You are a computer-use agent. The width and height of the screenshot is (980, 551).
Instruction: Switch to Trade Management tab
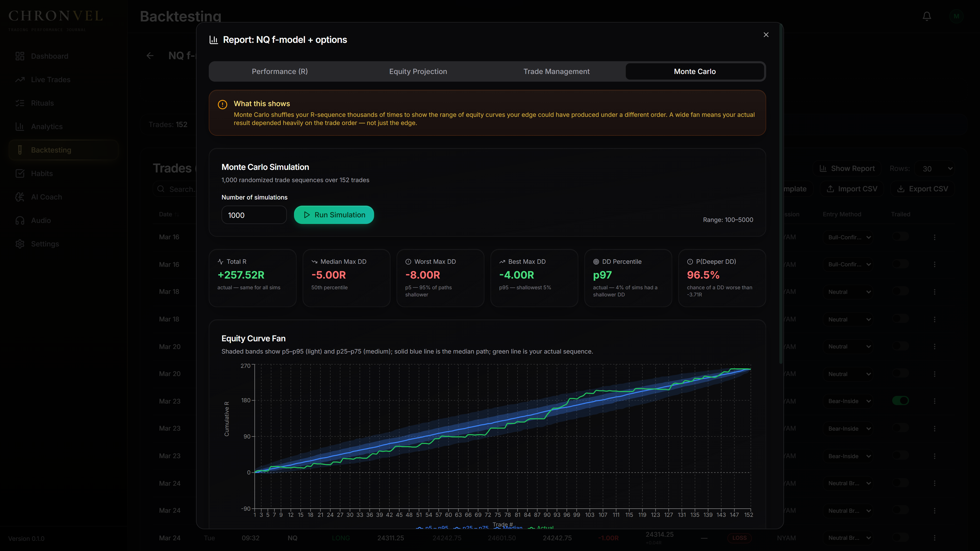pyautogui.click(x=556, y=71)
